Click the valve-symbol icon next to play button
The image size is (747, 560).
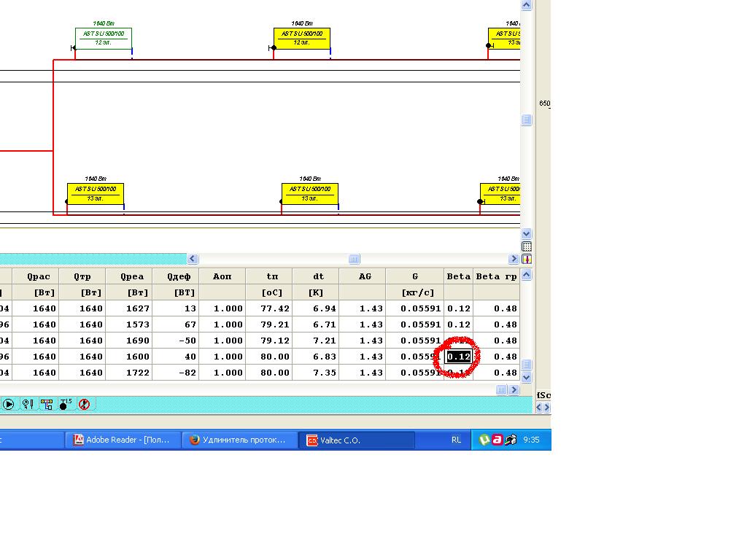pyautogui.click(x=28, y=404)
